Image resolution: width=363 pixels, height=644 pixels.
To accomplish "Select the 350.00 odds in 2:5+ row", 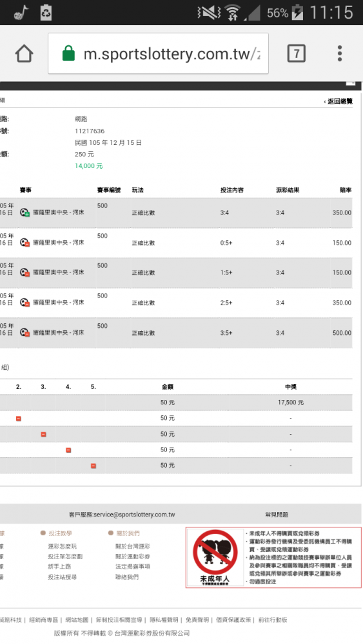I will coord(342,303).
